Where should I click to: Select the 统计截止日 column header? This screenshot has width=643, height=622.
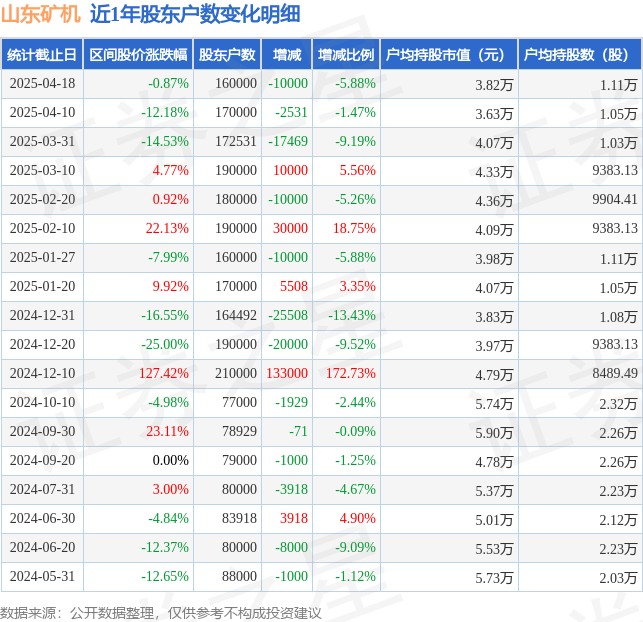click(x=42, y=55)
